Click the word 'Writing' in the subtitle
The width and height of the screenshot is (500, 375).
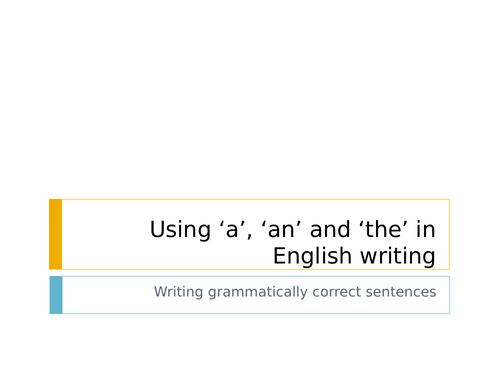coord(178,292)
